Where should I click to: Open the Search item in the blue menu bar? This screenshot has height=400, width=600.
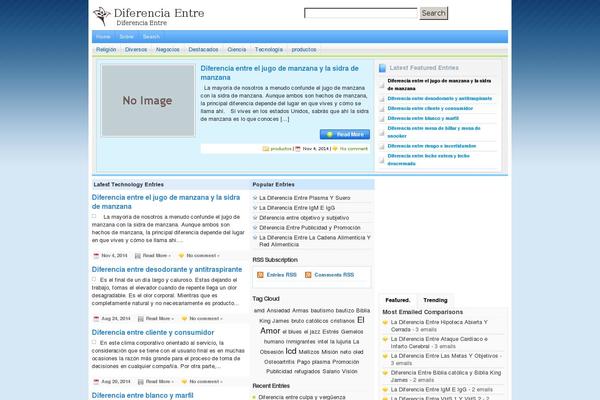point(151,37)
